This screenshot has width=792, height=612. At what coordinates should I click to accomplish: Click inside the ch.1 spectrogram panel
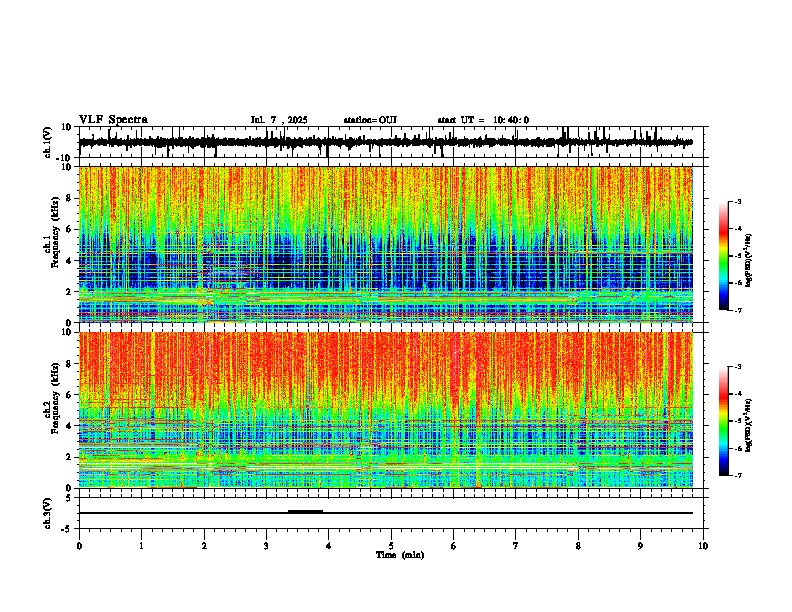pos(385,244)
